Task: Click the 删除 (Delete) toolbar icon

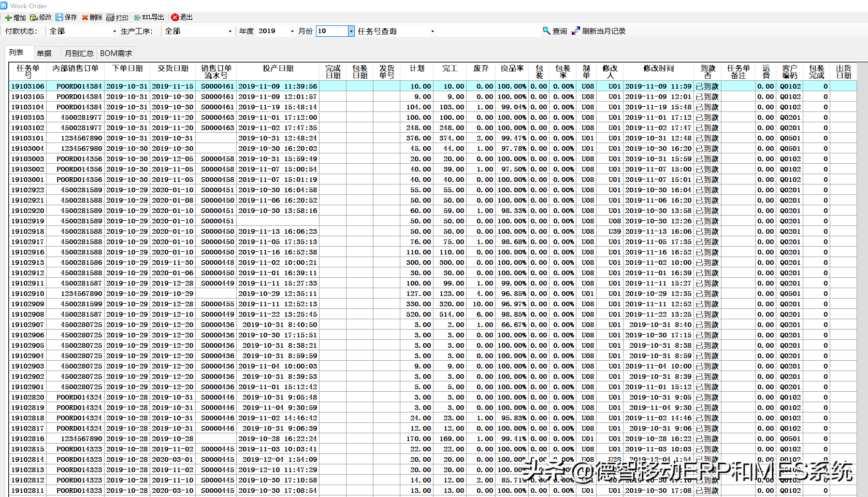Action: coord(85,18)
